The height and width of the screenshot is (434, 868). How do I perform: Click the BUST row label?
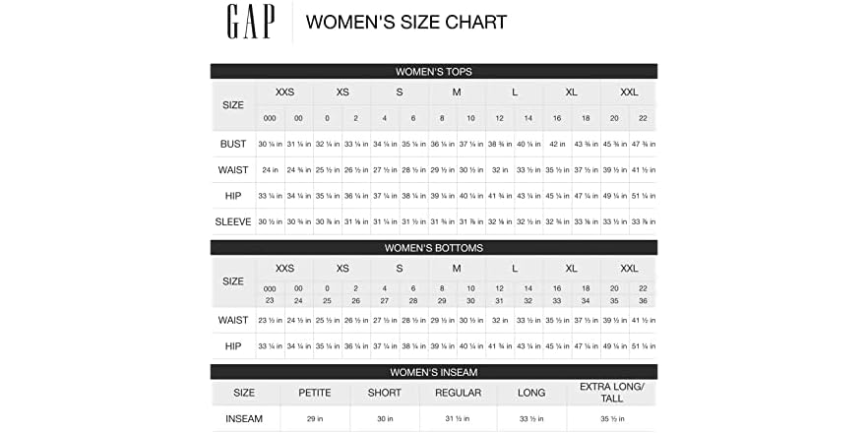[233, 144]
